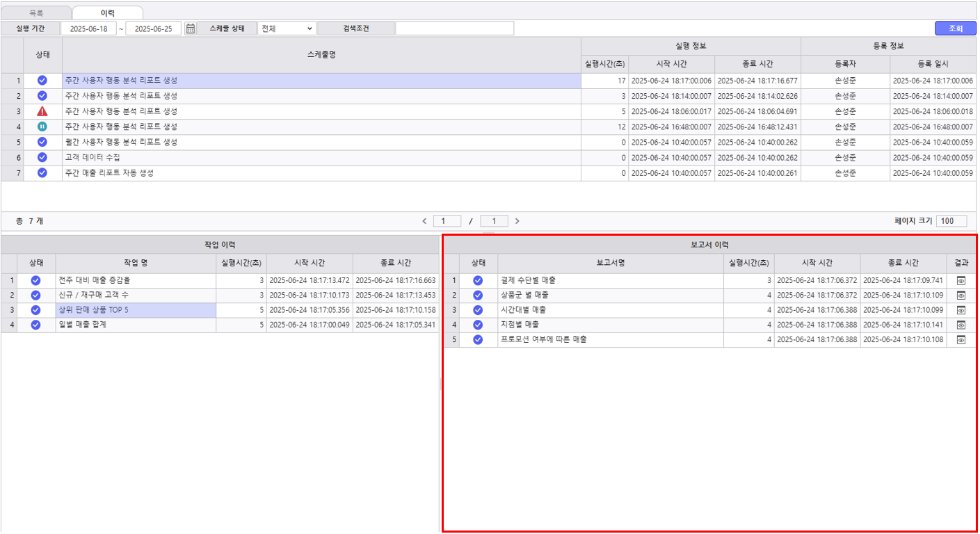Click the end date field 2025-06-25
Viewport: 980px width, 534px height.
pyautogui.click(x=153, y=29)
